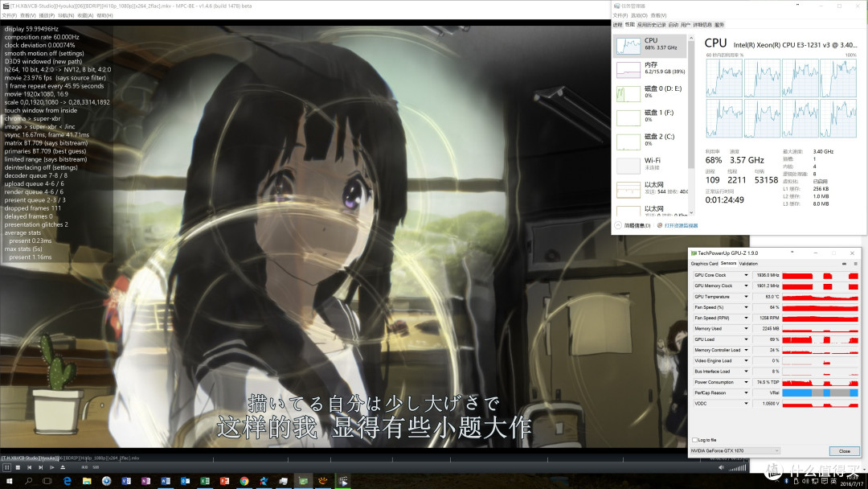868x489 pixels.
Task: Open the Power Consumption sensor dropdown
Action: click(x=746, y=382)
